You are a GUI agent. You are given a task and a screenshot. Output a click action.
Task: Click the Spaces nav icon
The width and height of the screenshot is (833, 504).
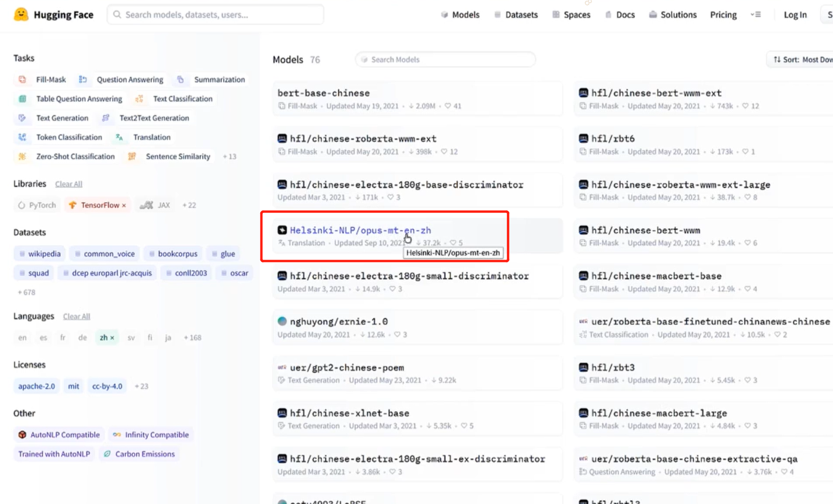tap(556, 15)
